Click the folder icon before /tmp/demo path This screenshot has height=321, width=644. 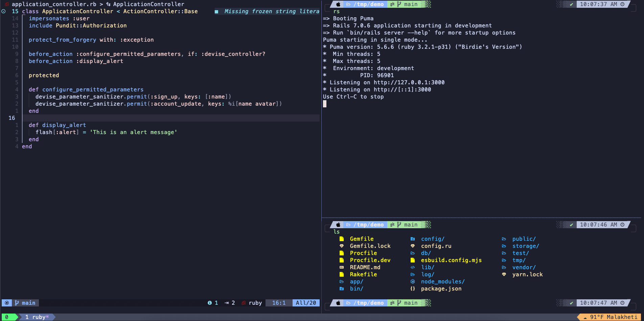pos(349,4)
